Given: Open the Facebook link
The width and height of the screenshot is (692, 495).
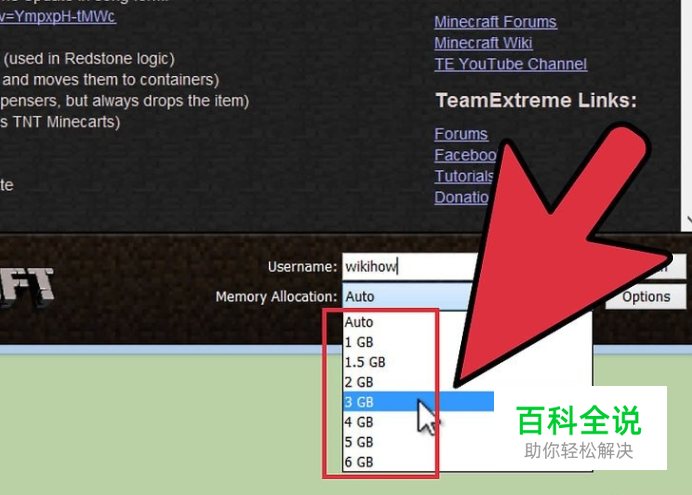Looking at the screenshot, I should pyautogui.click(x=466, y=155).
